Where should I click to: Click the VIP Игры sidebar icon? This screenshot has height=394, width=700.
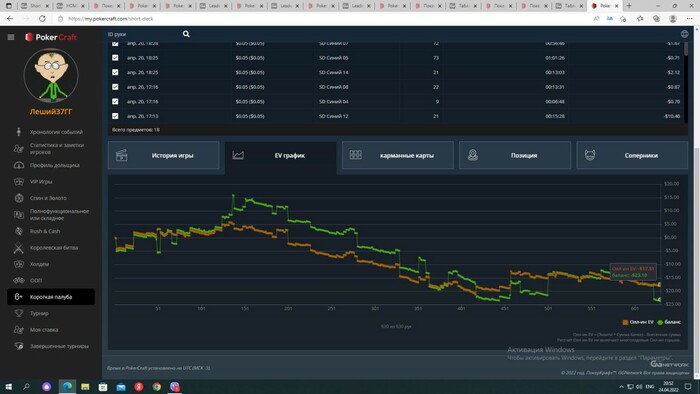point(19,182)
